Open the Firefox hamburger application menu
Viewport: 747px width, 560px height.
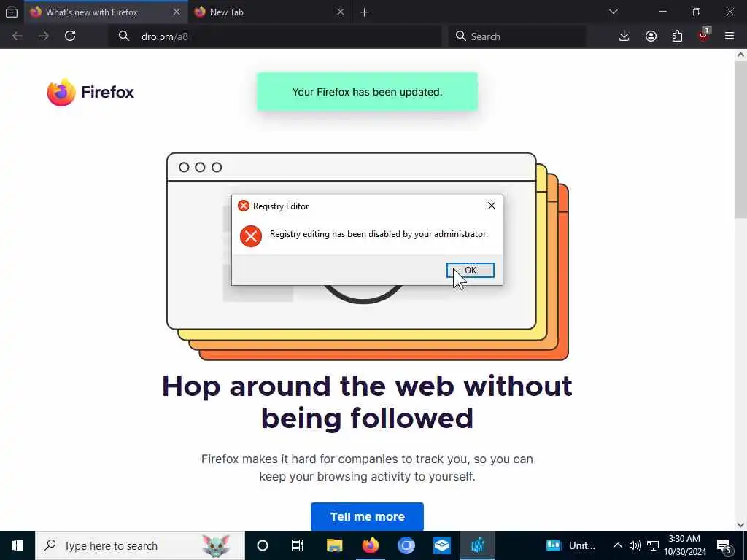point(729,36)
